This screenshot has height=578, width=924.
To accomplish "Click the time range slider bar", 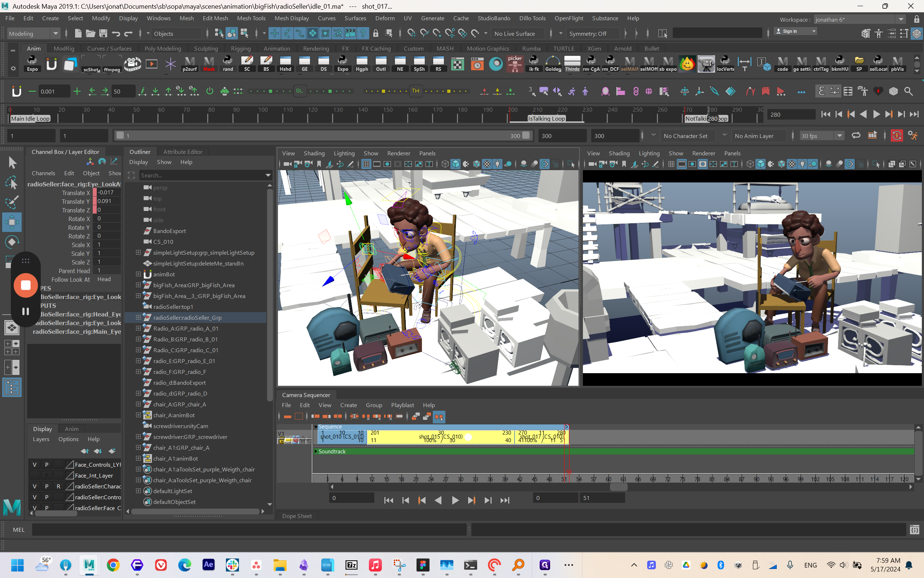I will click(323, 136).
